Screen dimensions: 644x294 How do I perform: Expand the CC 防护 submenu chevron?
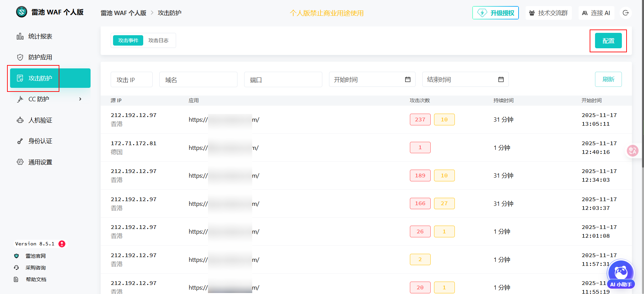[x=80, y=99]
